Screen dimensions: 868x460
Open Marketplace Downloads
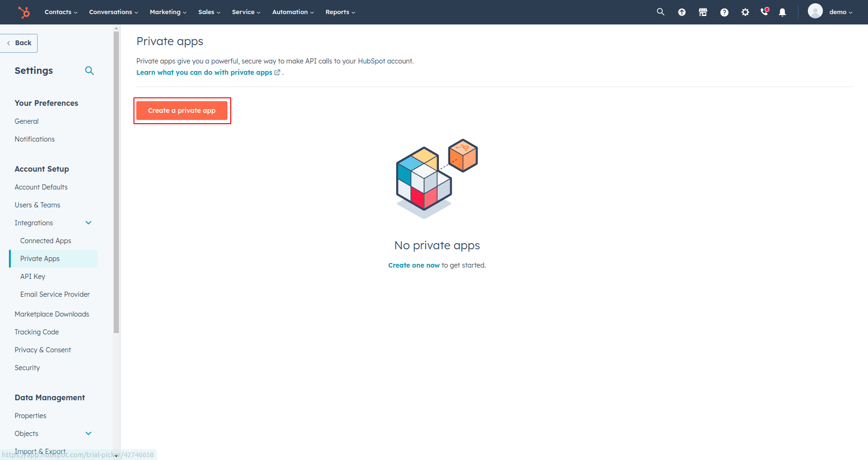52,314
